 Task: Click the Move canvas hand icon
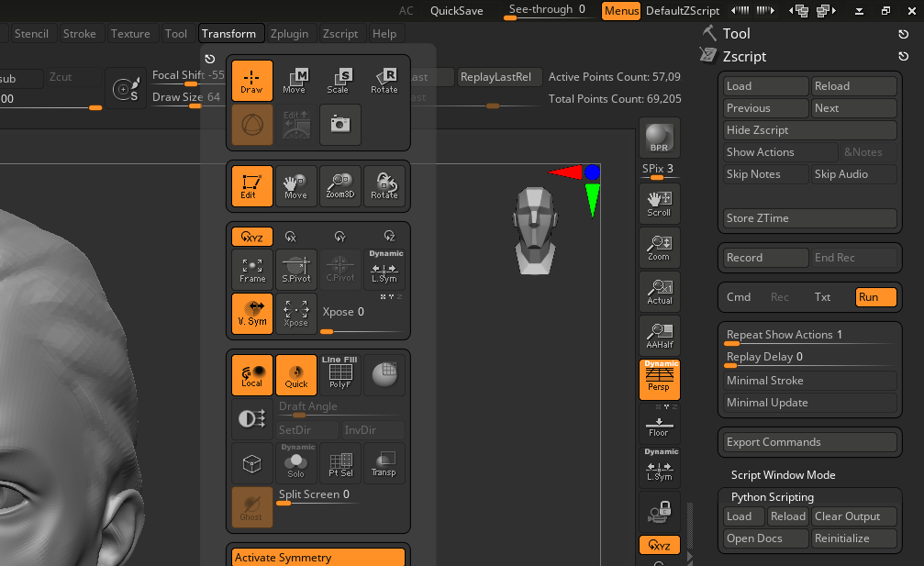(x=295, y=186)
